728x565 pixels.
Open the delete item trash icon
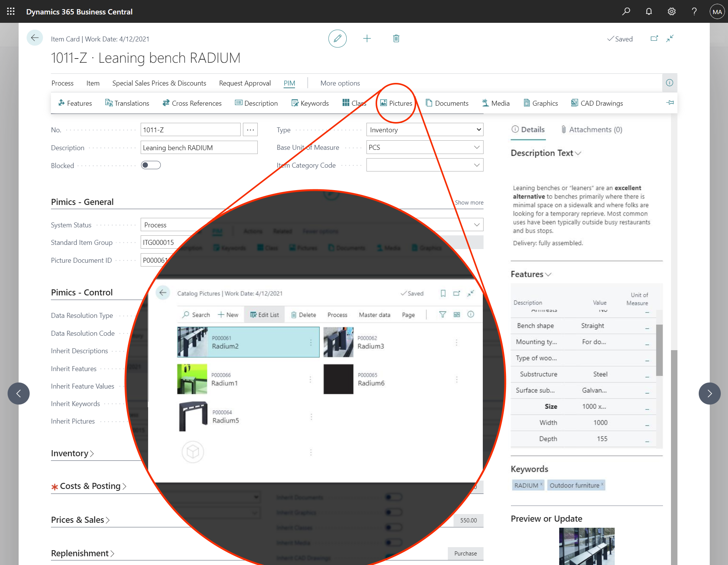point(396,38)
